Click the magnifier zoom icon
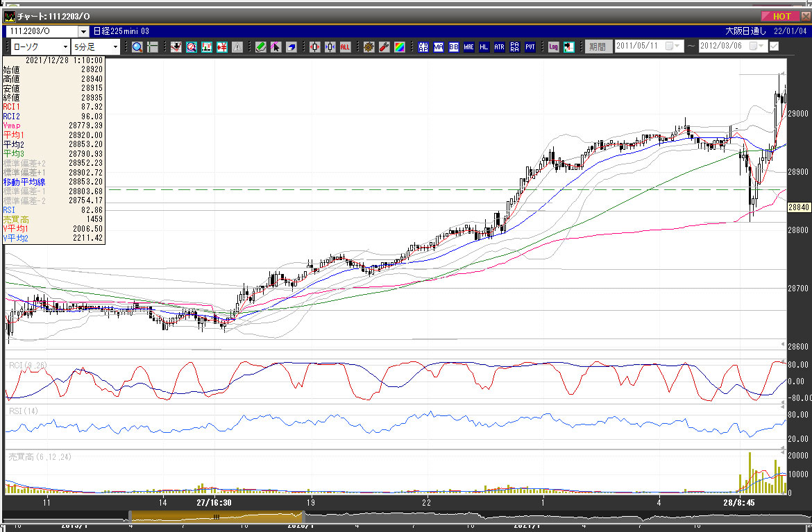This screenshot has height=532, width=812. coord(137,46)
